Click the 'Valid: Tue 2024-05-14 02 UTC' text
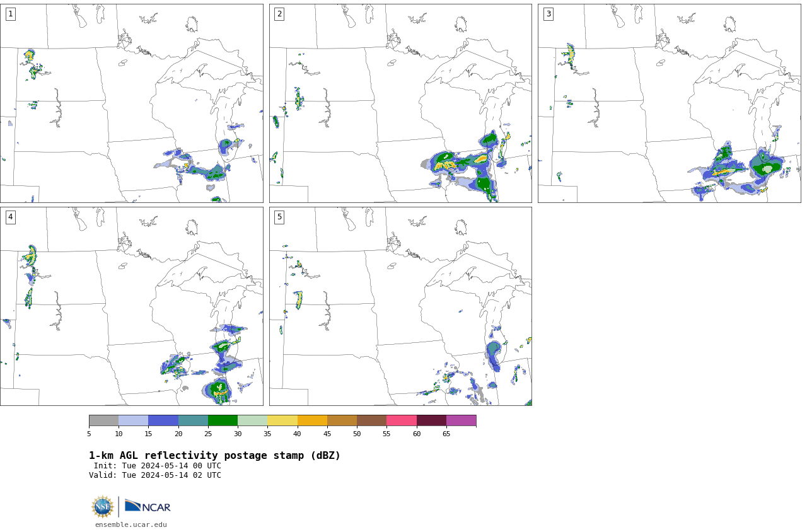Screen dimensions: 807x532 tap(155, 475)
